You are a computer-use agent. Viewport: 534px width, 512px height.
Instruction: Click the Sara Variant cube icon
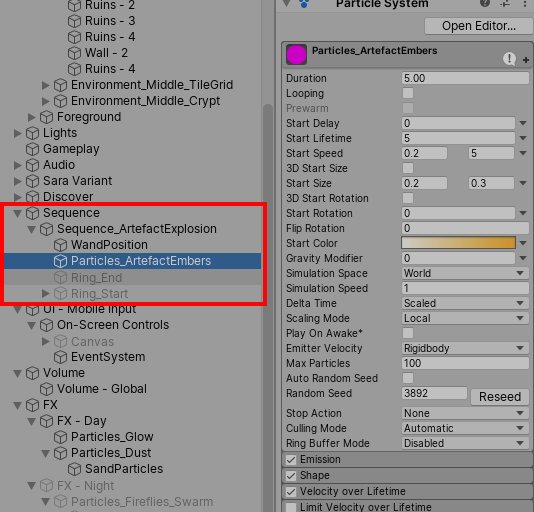(x=32, y=181)
